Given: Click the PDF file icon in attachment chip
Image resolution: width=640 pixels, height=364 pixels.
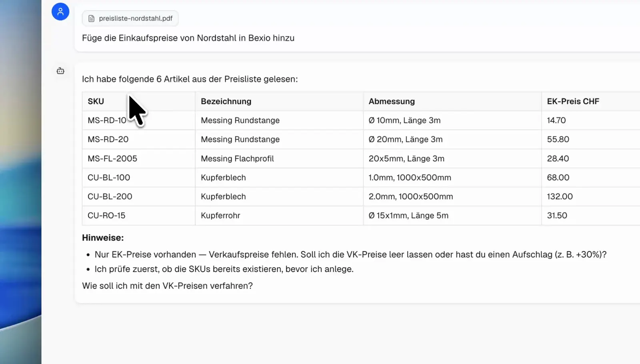Looking at the screenshot, I should pyautogui.click(x=92, y=18).
